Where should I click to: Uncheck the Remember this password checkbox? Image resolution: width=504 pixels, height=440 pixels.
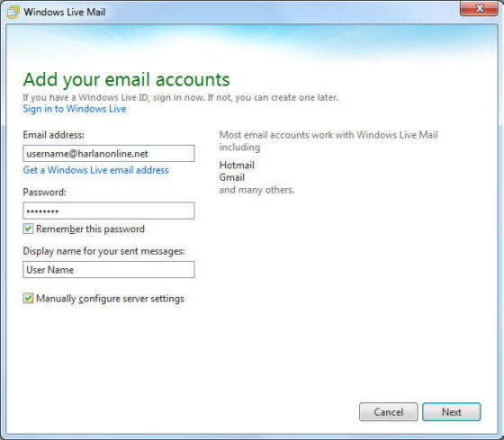coord(28,229)
